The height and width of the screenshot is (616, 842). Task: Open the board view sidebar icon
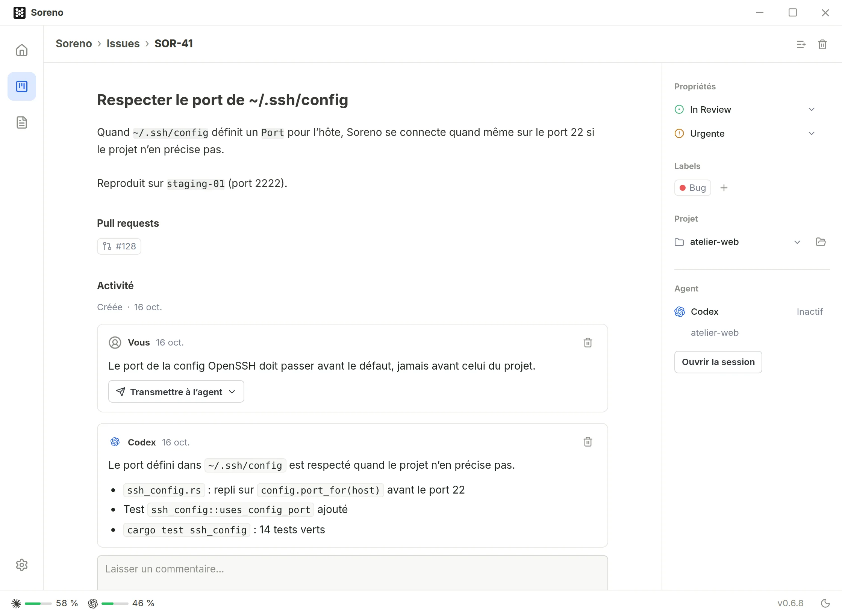[x=22, y=86]
